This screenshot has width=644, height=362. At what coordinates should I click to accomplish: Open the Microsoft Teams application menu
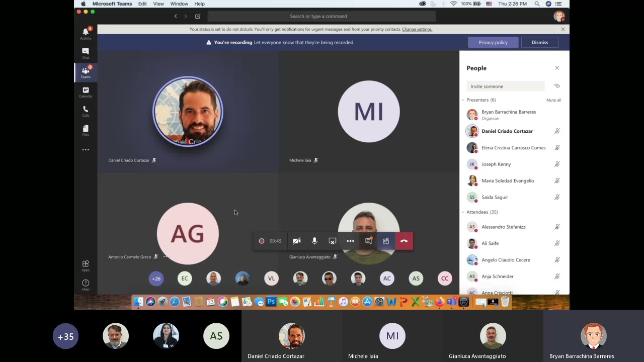point(112,4)
